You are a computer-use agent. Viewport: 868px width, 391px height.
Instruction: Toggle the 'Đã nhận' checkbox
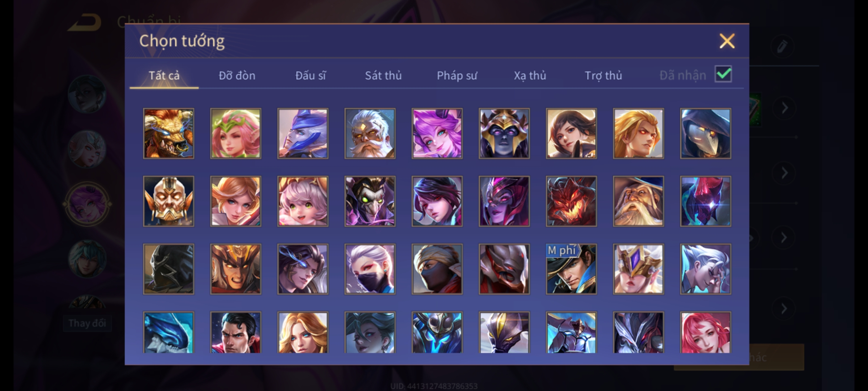coord(723,74)
